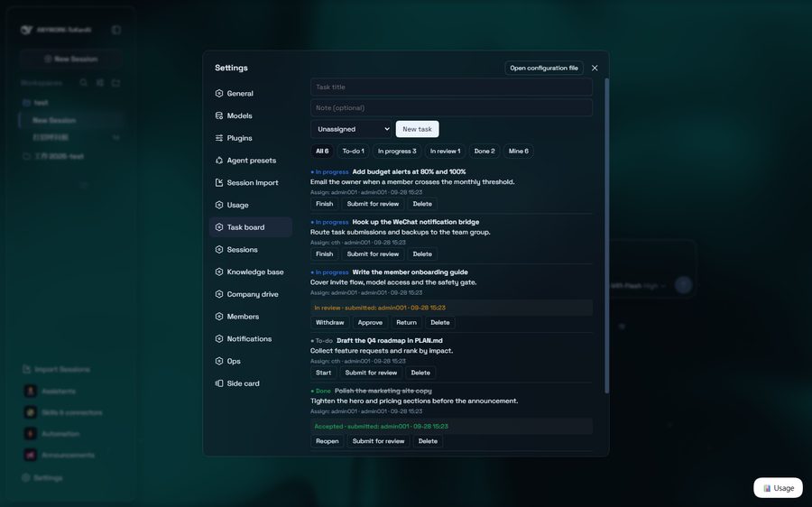Screen dimensions: 812x507
Task: Close the Settings dialog with X
Action: point(595,68)
